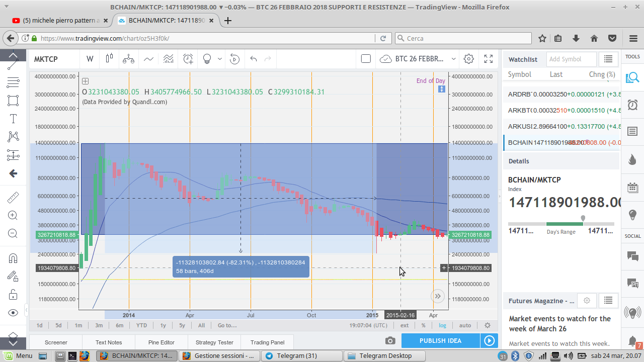Open the Go to date selector
Image resolution: width=644 pixels, height=362 pixels.
(227, 325)
